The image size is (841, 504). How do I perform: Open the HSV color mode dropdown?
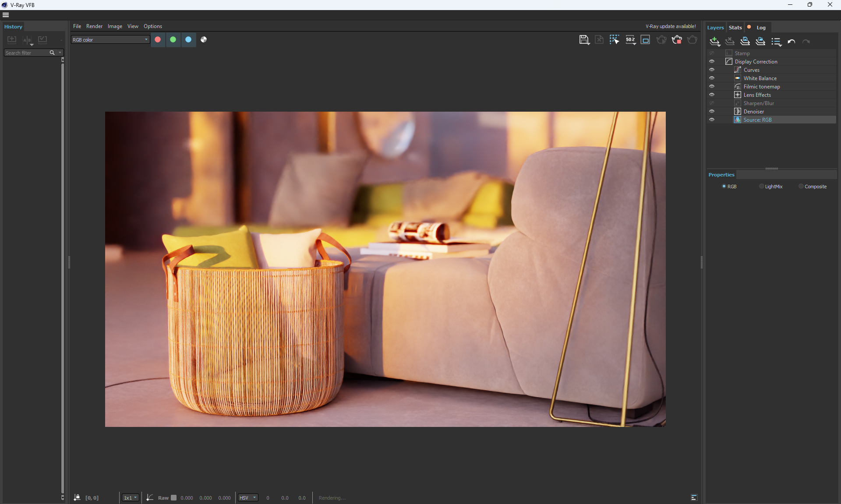point(248,498)
